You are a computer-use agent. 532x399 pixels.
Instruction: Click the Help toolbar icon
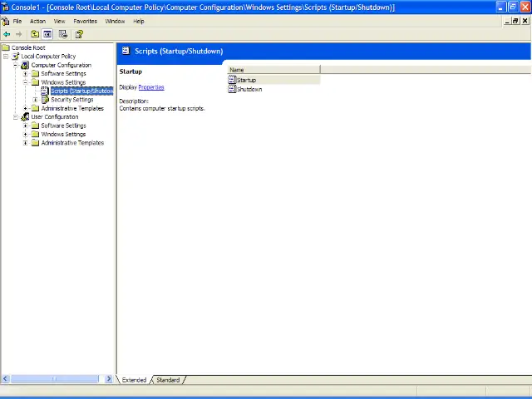(x=79, y=34)
